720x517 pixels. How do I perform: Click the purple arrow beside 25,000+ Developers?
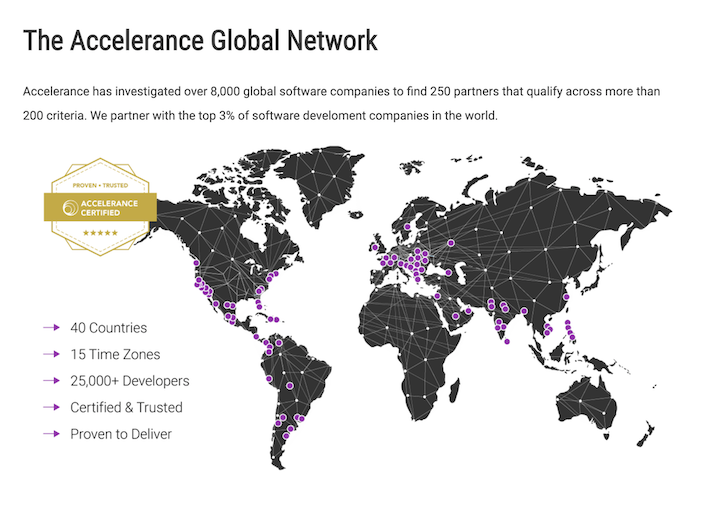click(51, 381)
